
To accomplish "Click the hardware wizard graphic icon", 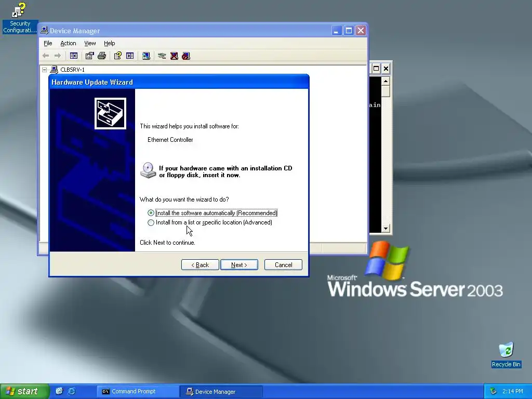I will [110, 113].
